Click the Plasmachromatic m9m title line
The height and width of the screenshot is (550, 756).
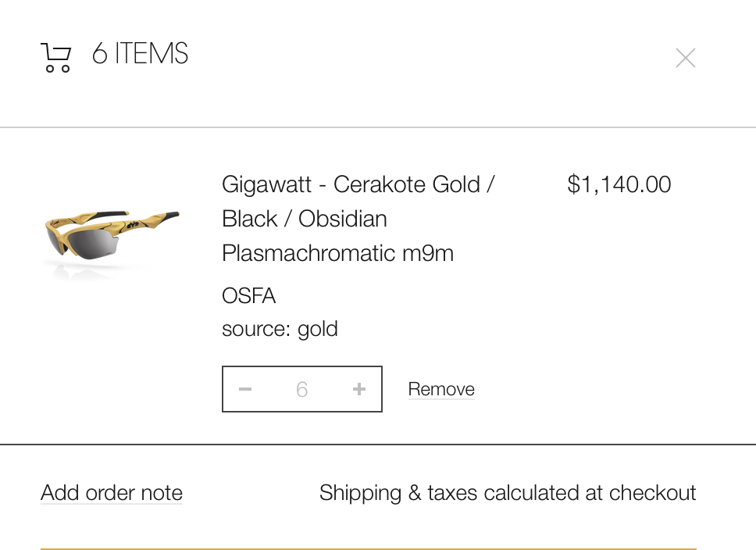pyautogui.click(x=337, y=253)
